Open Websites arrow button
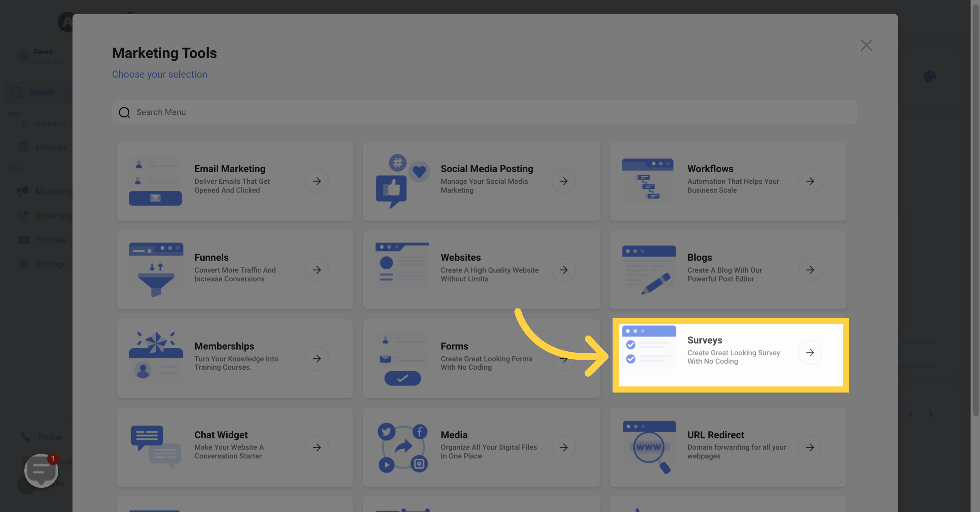The height and width of the screenshot is (512, 980). (563, 270)
